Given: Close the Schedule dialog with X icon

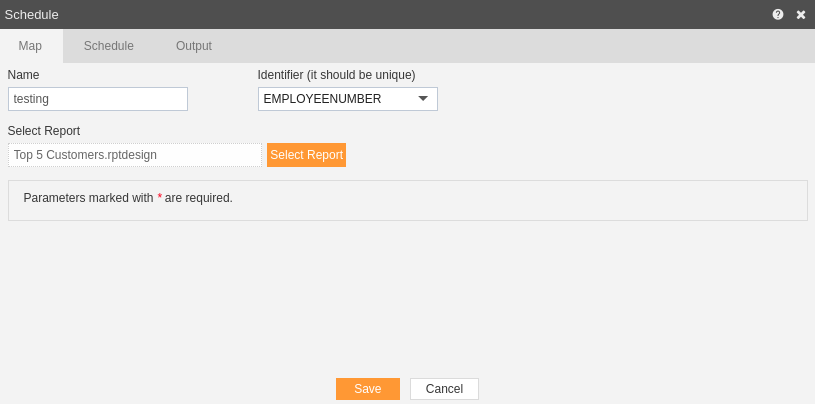Looking at the screenshot, I should click(801, 15).
